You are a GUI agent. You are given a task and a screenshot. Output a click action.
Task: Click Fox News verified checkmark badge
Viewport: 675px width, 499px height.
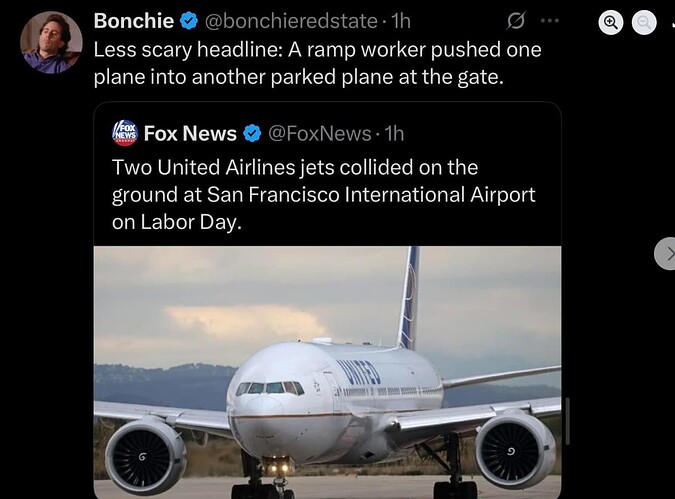click(x=251, y=133)
